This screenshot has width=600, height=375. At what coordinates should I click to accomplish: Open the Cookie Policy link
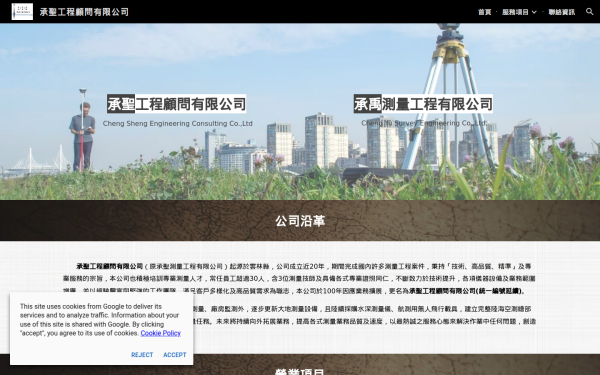pyautogui.click(x=160, y=333)
